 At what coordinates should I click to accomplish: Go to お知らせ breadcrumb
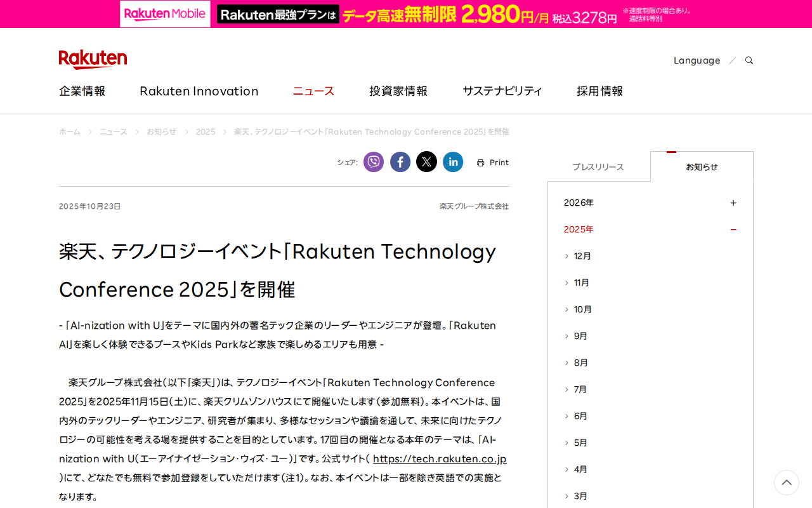click(161, 132)
